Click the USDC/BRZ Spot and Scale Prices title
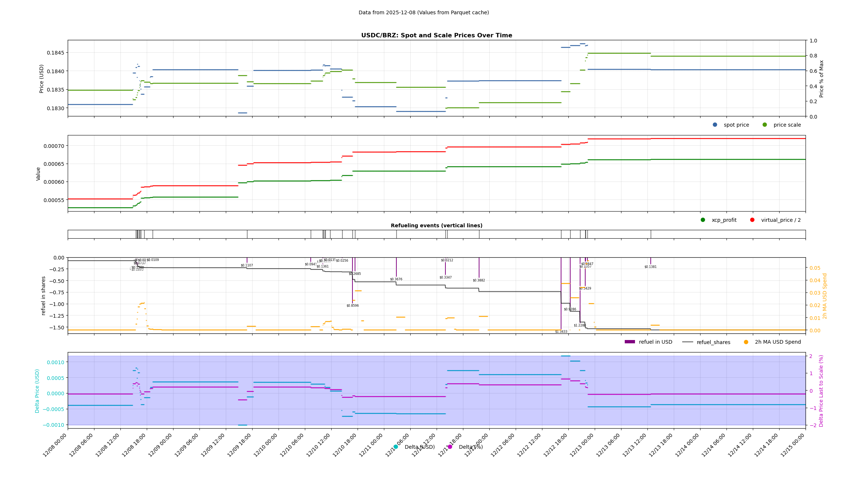This screenshot has height=504, width=848. pos(436,36)
